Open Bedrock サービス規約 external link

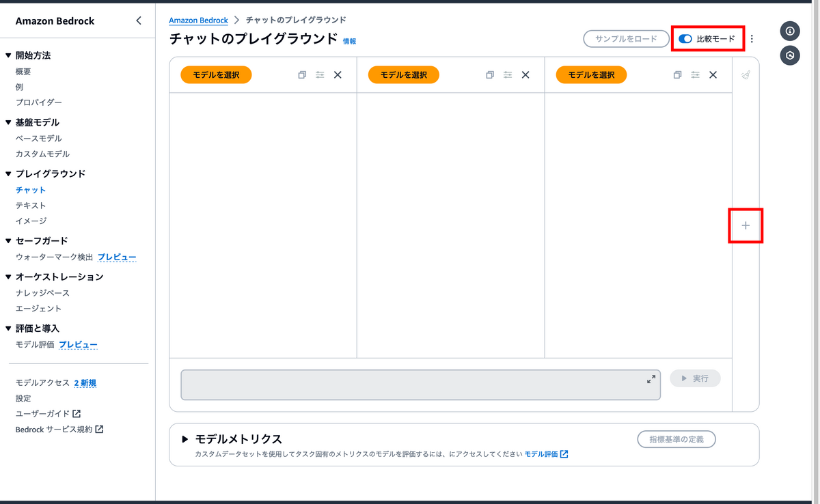[x=59, y=429]
